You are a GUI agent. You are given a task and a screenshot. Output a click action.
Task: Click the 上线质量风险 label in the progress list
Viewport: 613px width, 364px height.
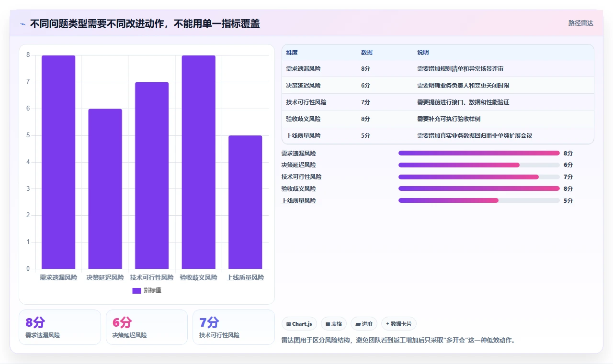click(298, 201)
